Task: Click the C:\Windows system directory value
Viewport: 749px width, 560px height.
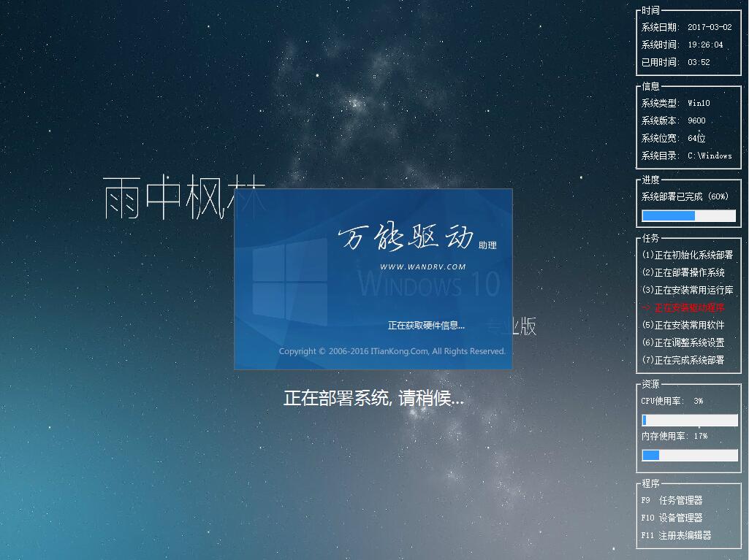Action: tap(710, 156)
